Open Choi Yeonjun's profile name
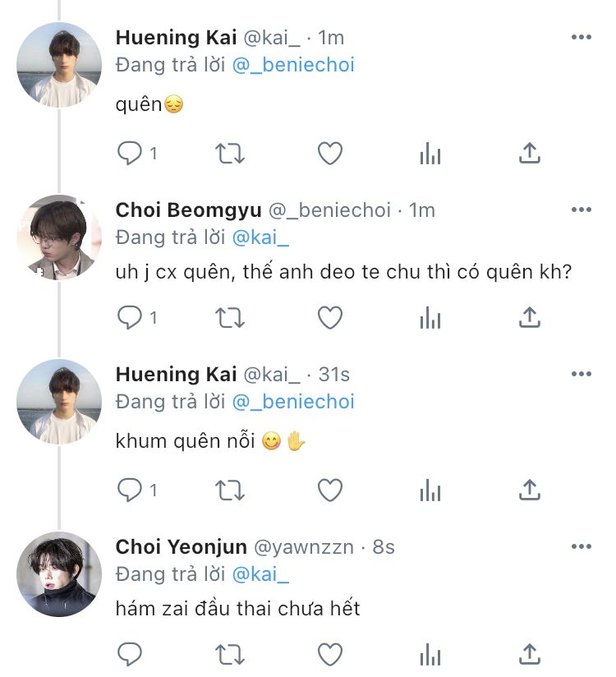 coord(180,547)
